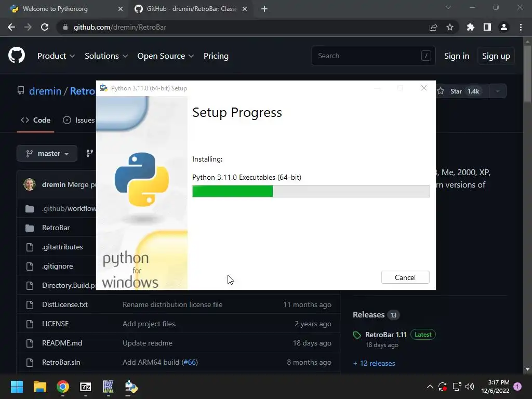532x399 pixels.
Task: Open File Explorer from taskbar
Action: pos(39,387)
